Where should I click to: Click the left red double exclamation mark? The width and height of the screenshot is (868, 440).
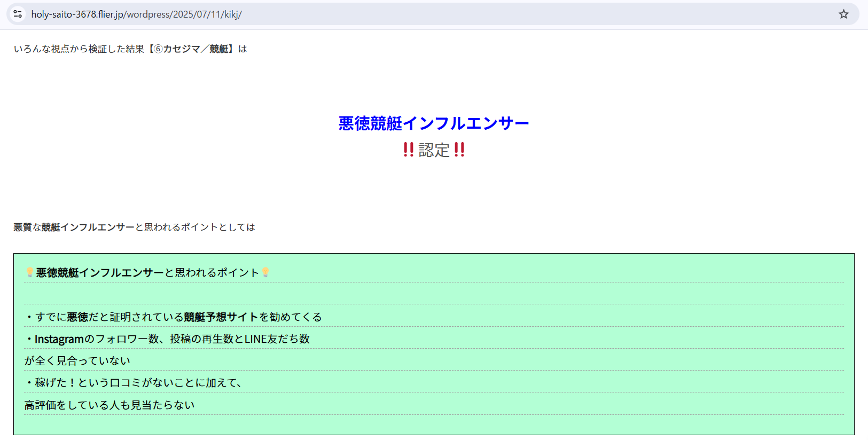(x=409, y=150)
